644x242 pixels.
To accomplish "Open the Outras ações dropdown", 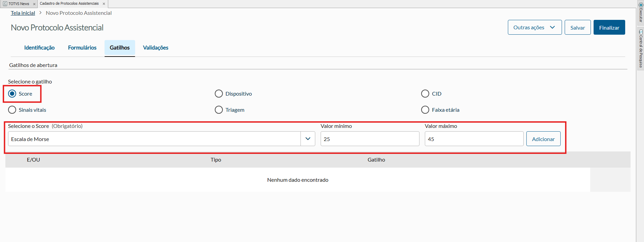I will pos(534,27).
